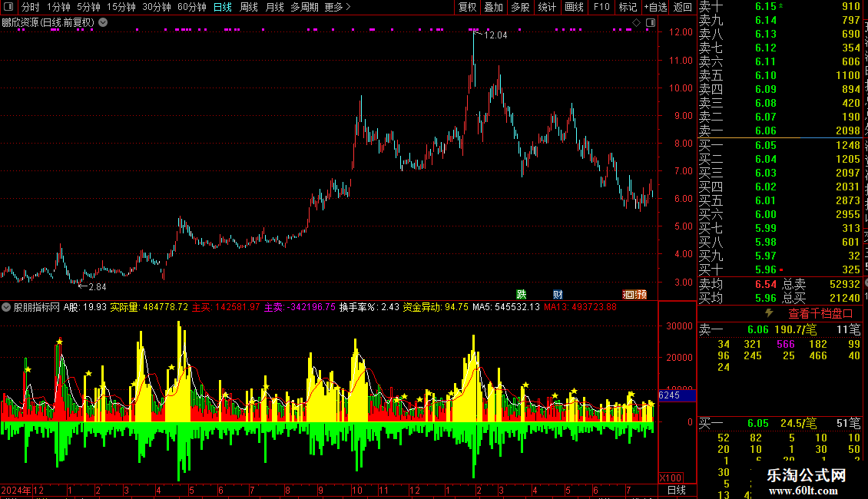Click the diamond icon above chart
The image size is (868, 499).
tap(636, 23)
